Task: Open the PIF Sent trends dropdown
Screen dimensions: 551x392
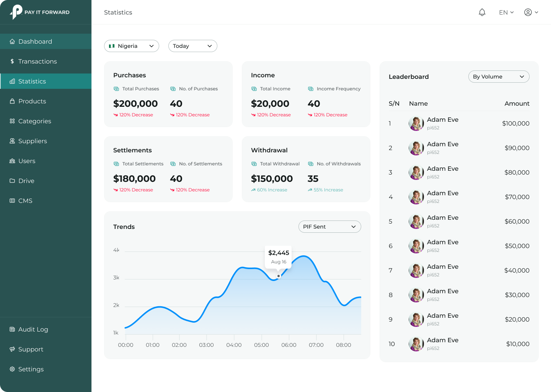Action: [329, 227]
